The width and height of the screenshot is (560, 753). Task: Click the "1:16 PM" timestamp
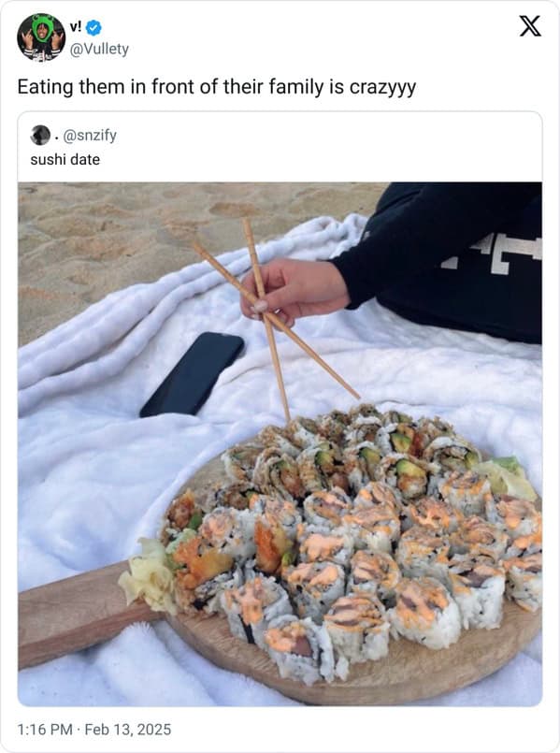pyautogui.click(x=45, y=730)
